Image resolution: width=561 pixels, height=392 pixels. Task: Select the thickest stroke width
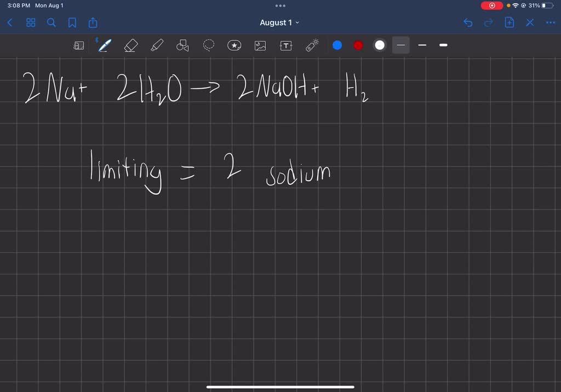click(443, 45)
